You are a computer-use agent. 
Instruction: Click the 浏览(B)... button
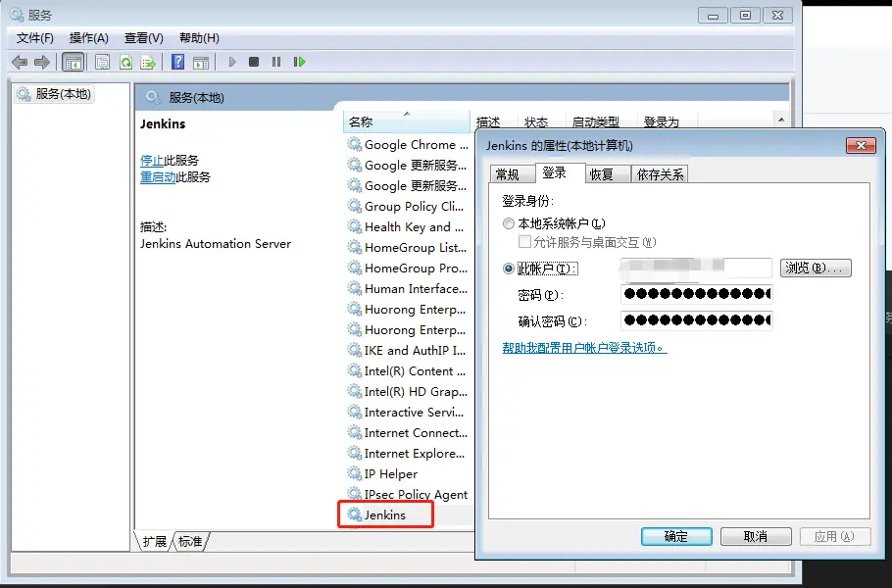pos(816,268)
